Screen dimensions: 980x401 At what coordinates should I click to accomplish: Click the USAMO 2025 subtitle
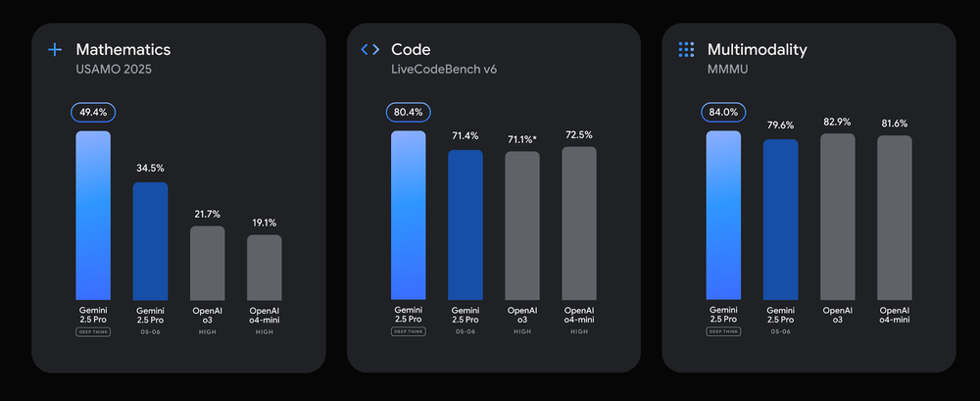(x=114, y=69)
